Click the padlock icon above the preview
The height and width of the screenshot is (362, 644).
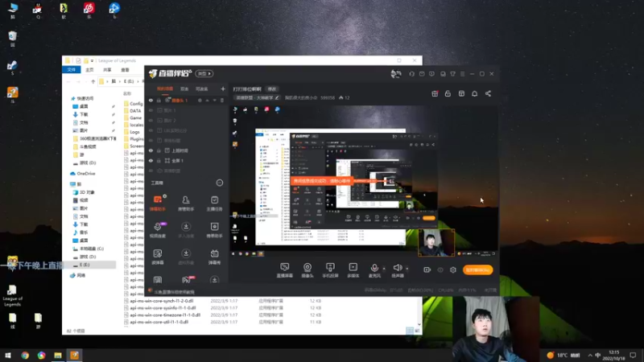(x=448, y=93)
